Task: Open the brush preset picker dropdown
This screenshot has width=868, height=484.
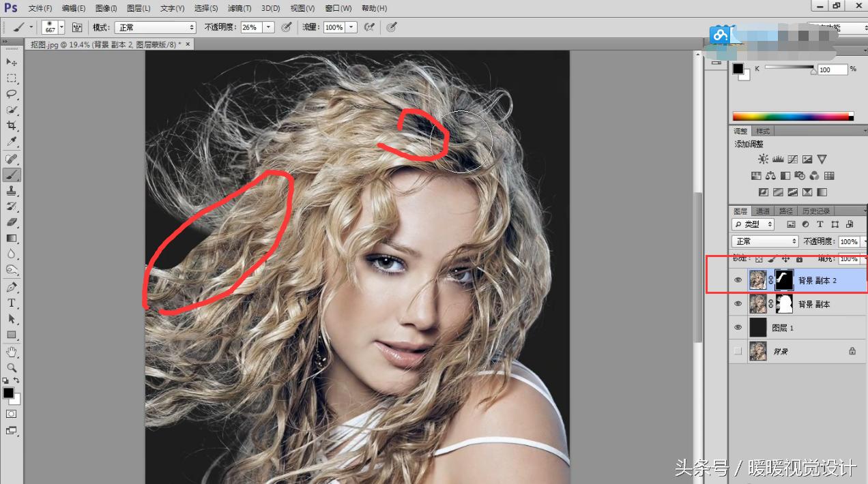Action: click(61, 27)
